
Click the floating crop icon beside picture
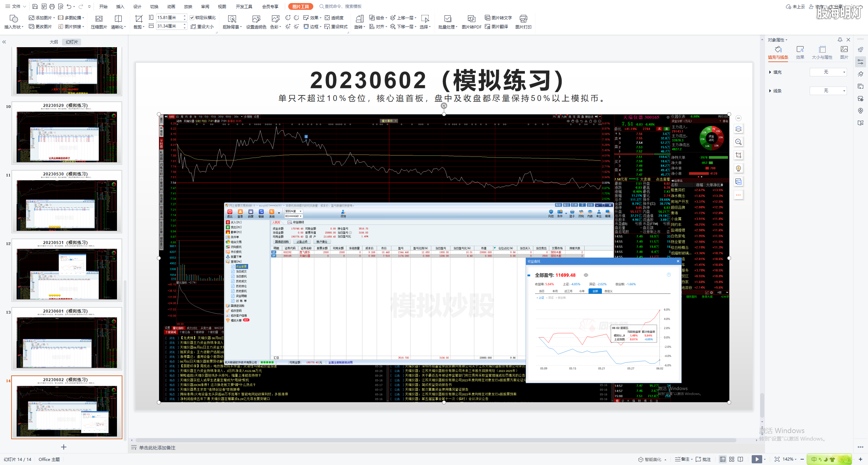pyautogui.click(x=738, y=155)
